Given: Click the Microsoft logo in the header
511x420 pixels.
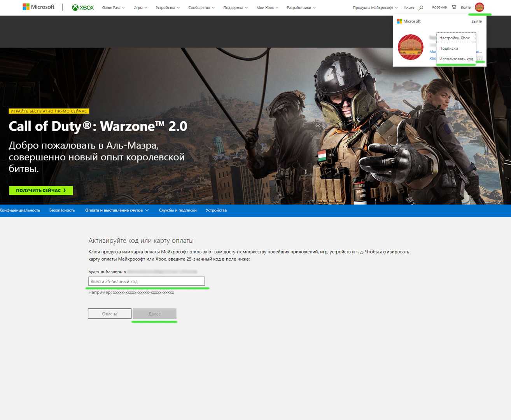Looking at the screenshot, I should [38, 7].
